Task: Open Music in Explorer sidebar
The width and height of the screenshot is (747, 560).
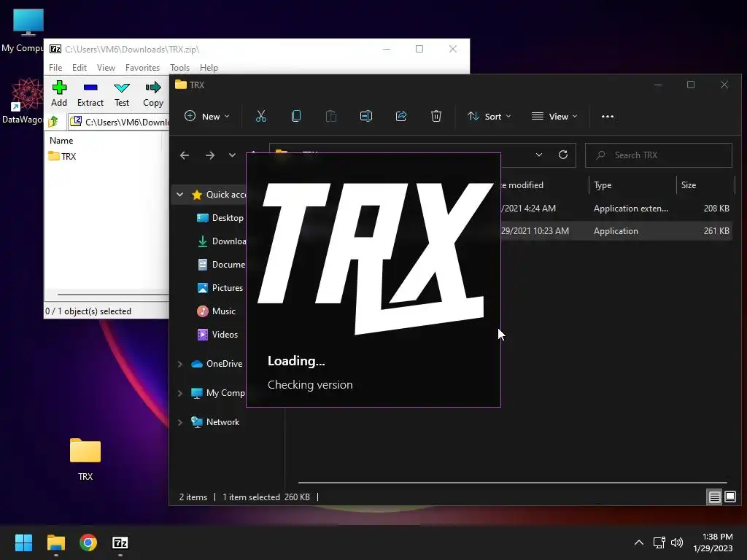Action: pos(217,311)
